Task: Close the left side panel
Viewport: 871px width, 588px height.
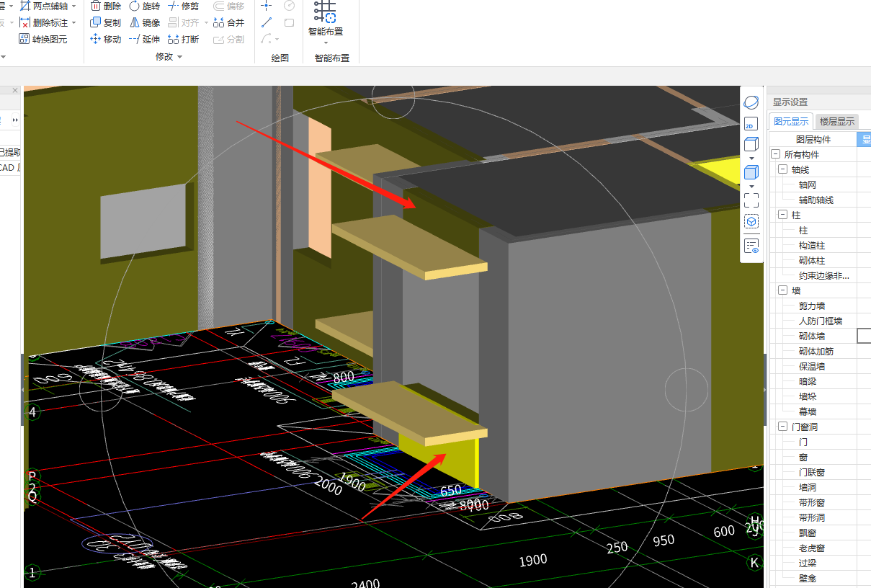Action: 15,90
